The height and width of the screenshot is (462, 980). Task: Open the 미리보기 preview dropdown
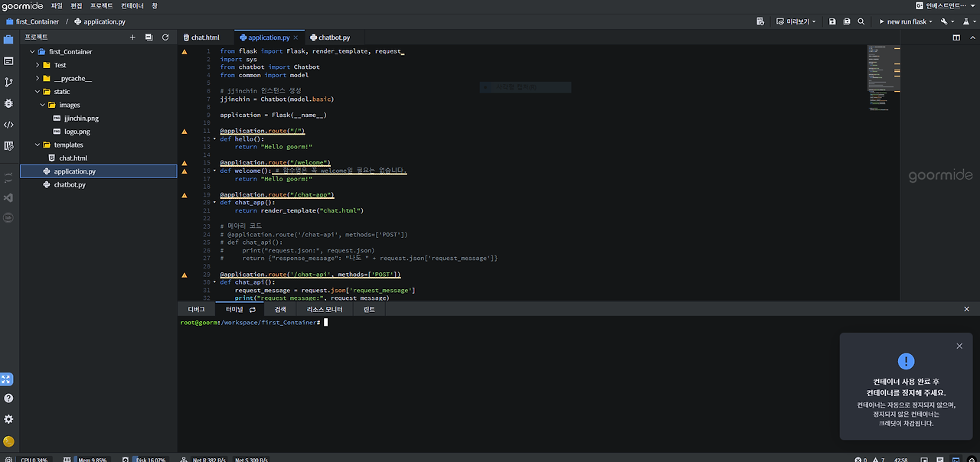[797, 21]
